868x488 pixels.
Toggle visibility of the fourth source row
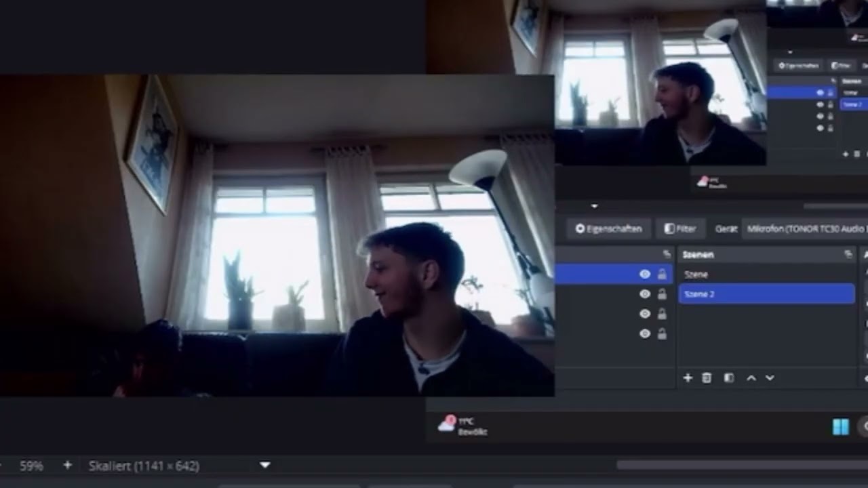pyautogui.click(x=645, y=333)
